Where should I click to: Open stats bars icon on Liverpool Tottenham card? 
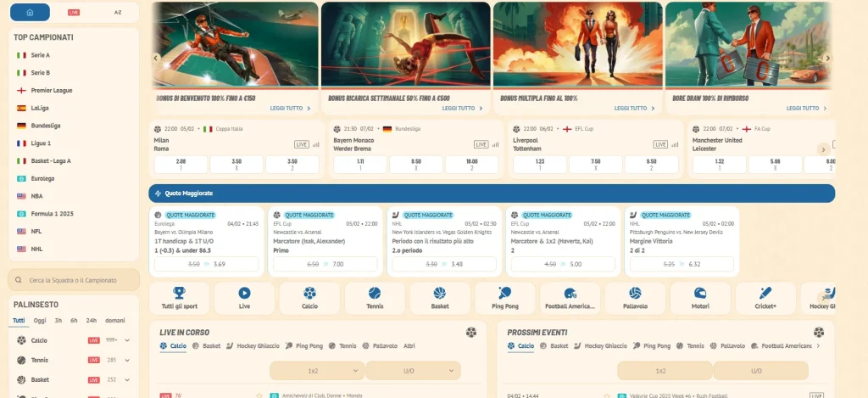pos(675,144)
